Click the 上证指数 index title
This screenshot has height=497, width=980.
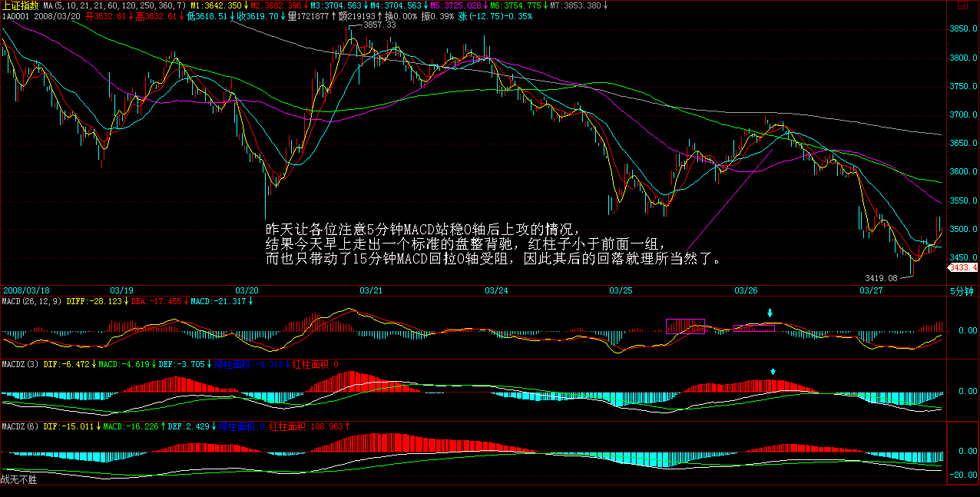click(x=19, y=5)
